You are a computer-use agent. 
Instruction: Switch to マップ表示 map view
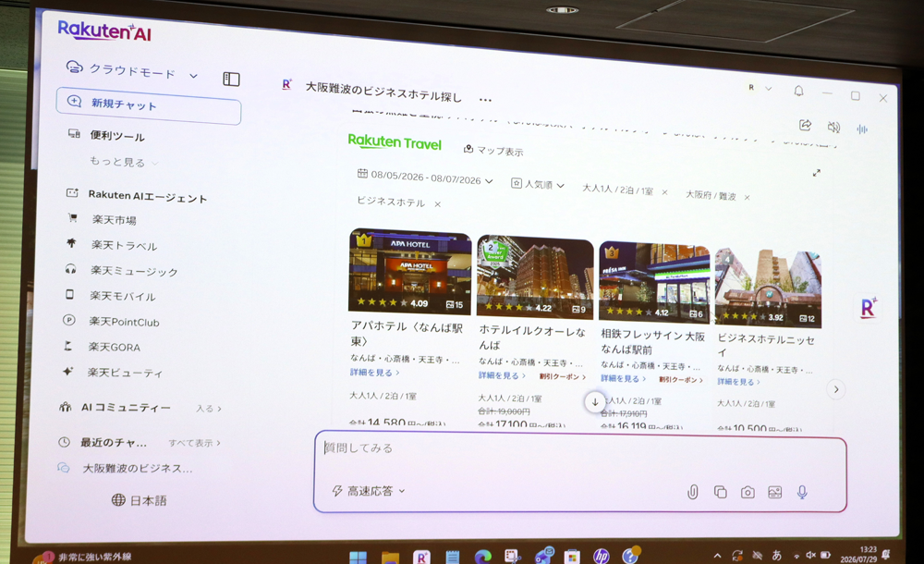[493, 151]
